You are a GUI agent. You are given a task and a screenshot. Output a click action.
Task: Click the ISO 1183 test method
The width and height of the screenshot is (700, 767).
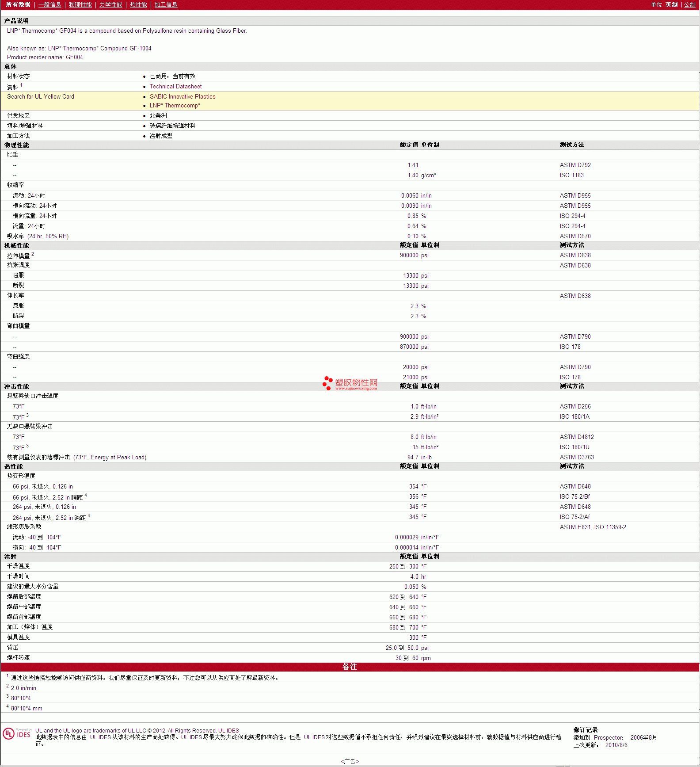[571, 176]
